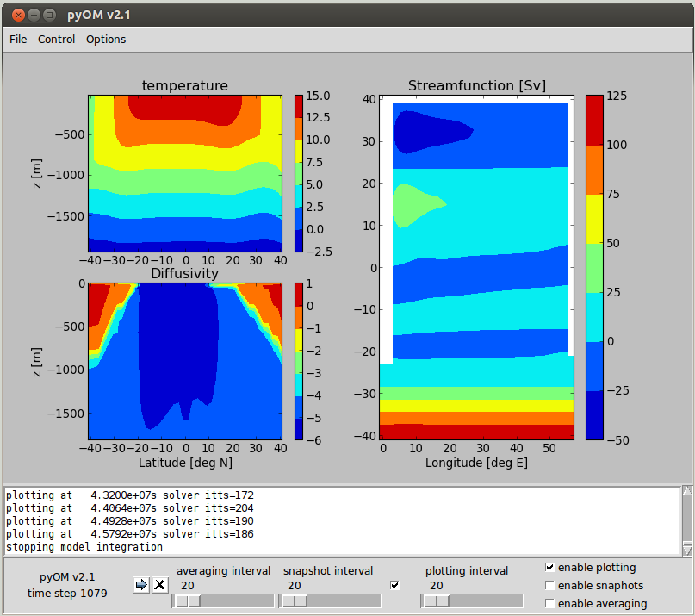Minimize the pyOM window

[x=34, y=15]
